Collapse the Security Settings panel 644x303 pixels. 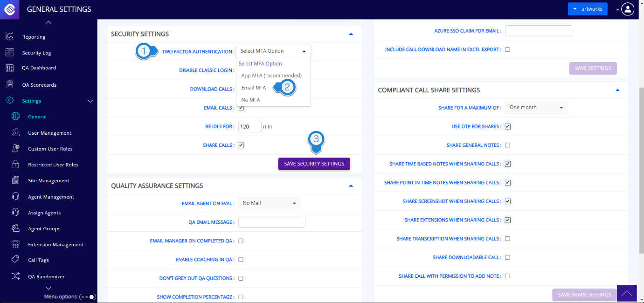pyautogui.click(x=351, y=34)
